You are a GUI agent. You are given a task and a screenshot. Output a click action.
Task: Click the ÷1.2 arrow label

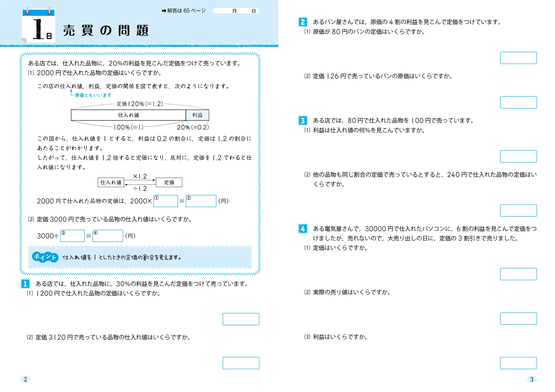(140, 189)
